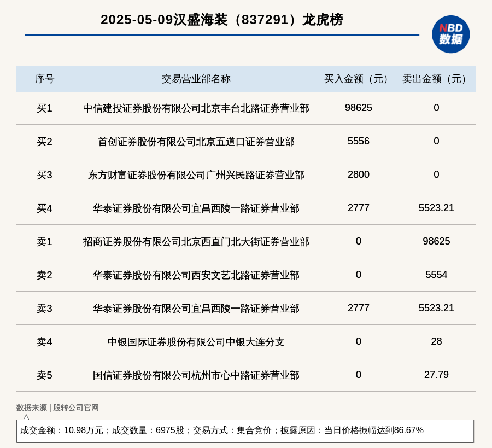Select the 卖3 row label
The width and height of the screenshot is (492, 448).
coord(45,309)
